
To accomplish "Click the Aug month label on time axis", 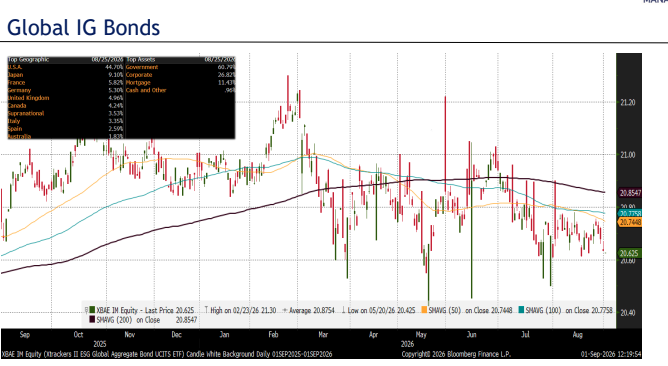I will [577, 334].
